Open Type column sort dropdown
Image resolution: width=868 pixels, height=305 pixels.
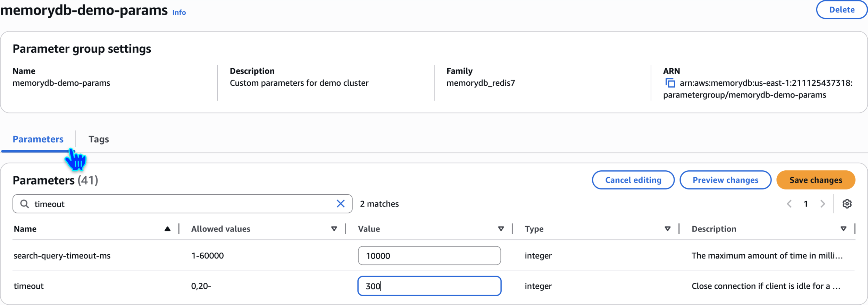pos(667,229)
